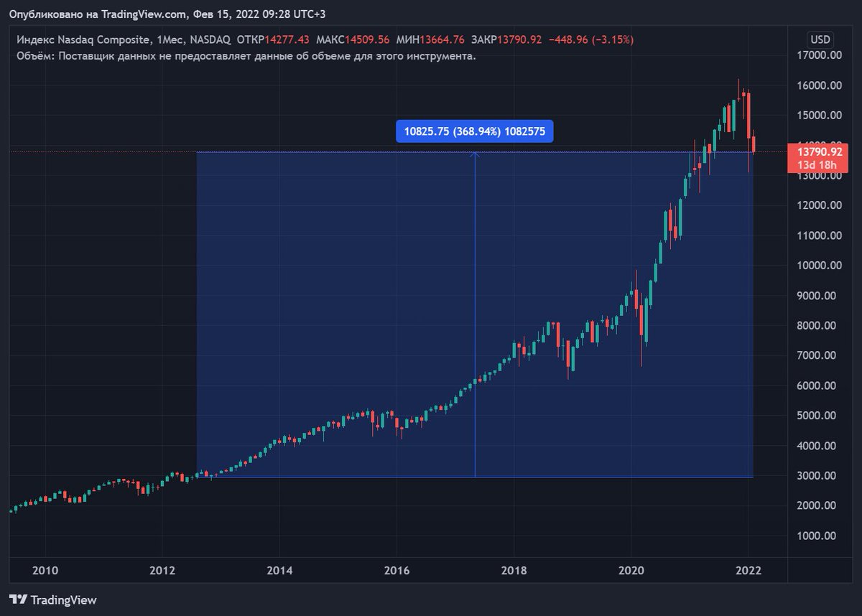The width and height of the screenshot is (862, 616).
Task: Click the 2018 label on time axis
Action: (514, 570)
